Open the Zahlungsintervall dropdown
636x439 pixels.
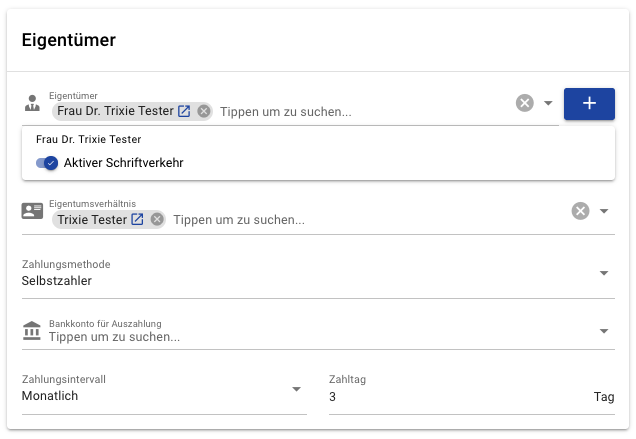(296, 389)
